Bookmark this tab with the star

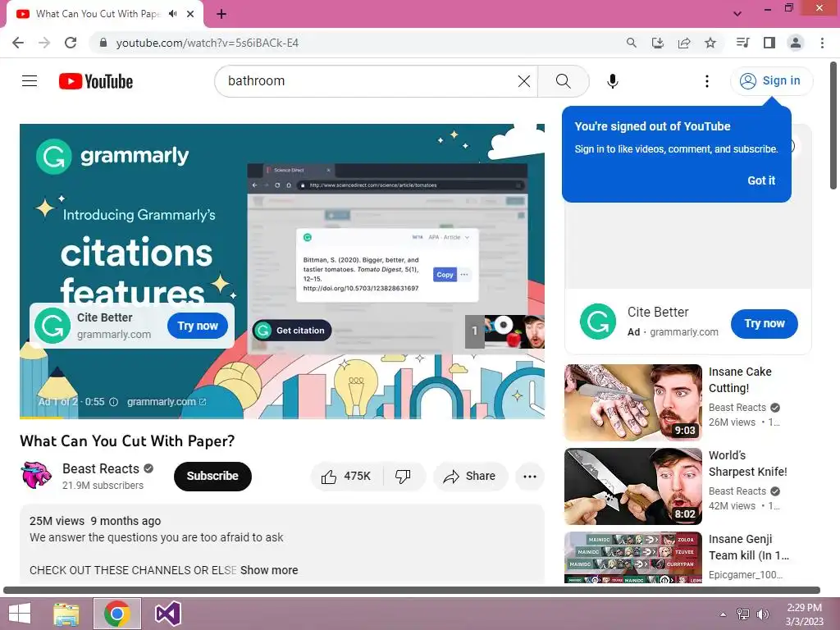[710, 43]
